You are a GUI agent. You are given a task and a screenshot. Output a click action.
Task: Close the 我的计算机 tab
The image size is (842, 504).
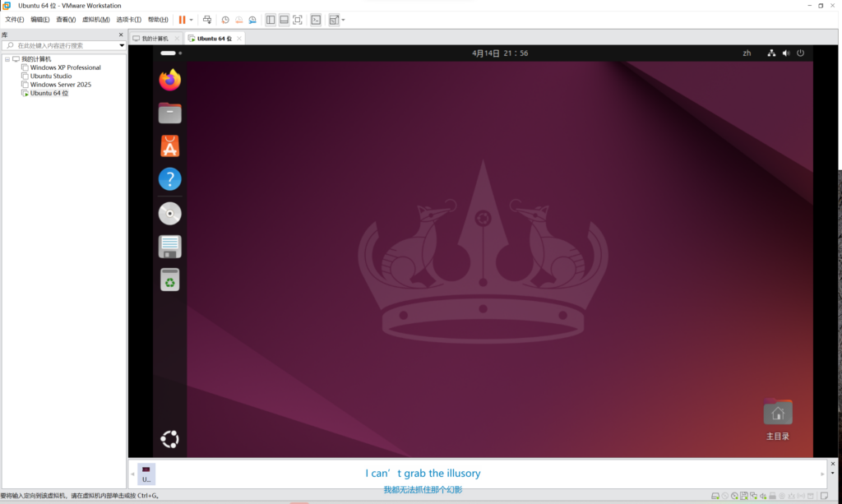177,39
